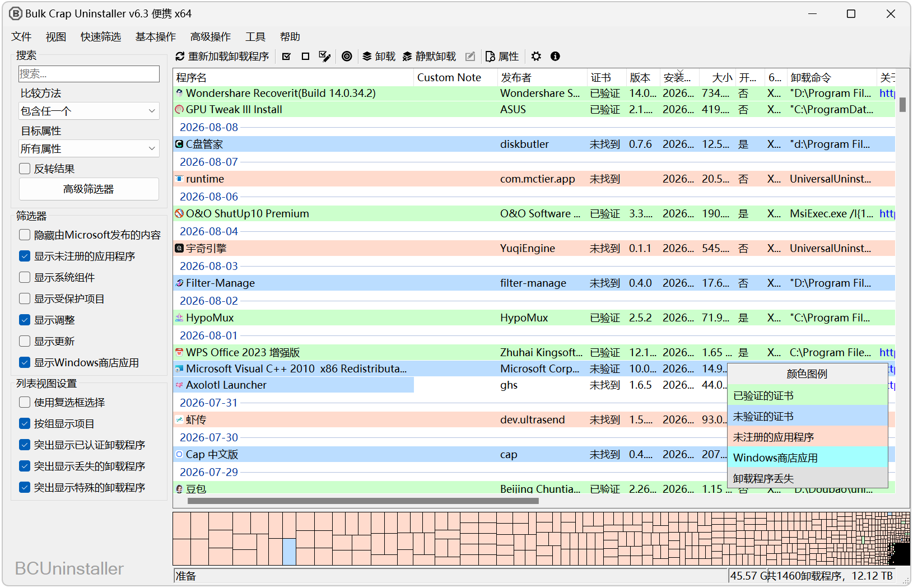Click the GPU Tweak III Install icon
The height and width of the screenshot is (588, 913).
179,109
